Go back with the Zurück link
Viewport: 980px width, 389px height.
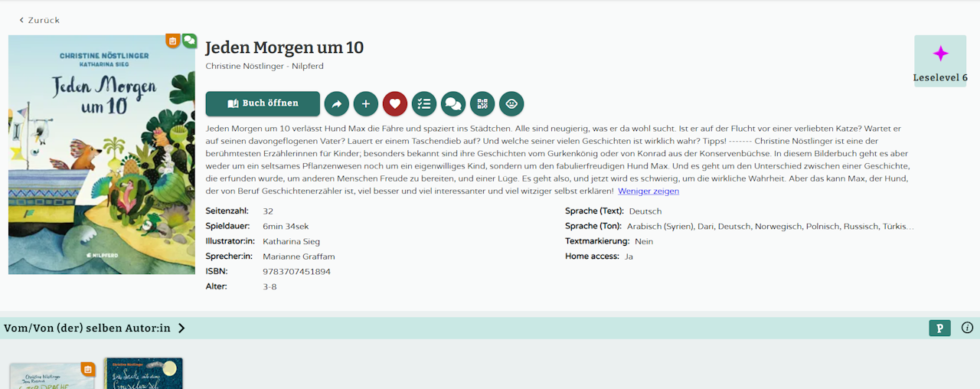[x=39, y=20]
